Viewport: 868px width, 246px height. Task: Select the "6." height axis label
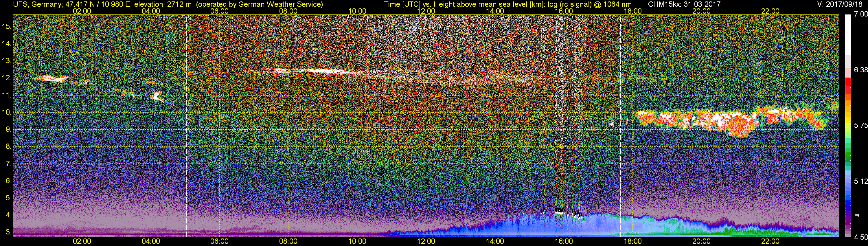[x=8, y=181]
